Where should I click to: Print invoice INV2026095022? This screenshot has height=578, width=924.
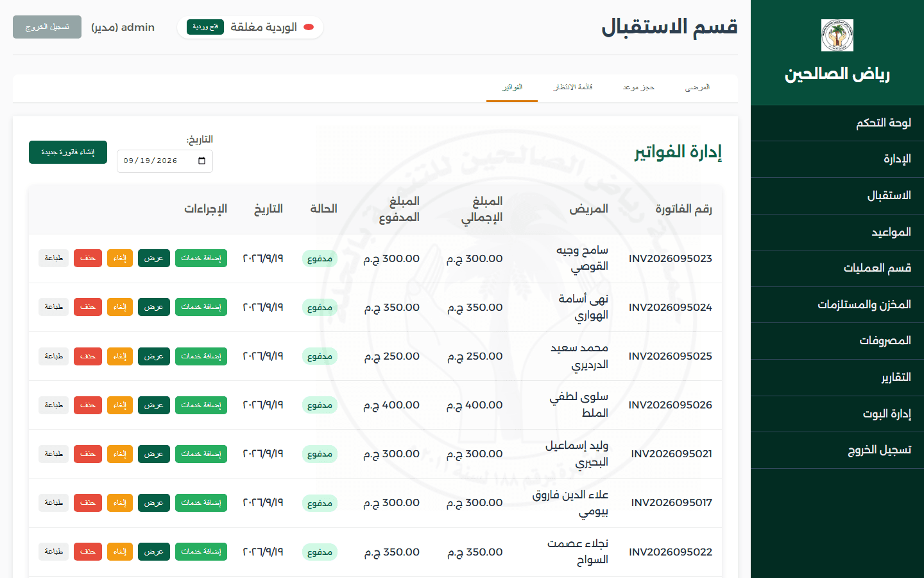54,552
